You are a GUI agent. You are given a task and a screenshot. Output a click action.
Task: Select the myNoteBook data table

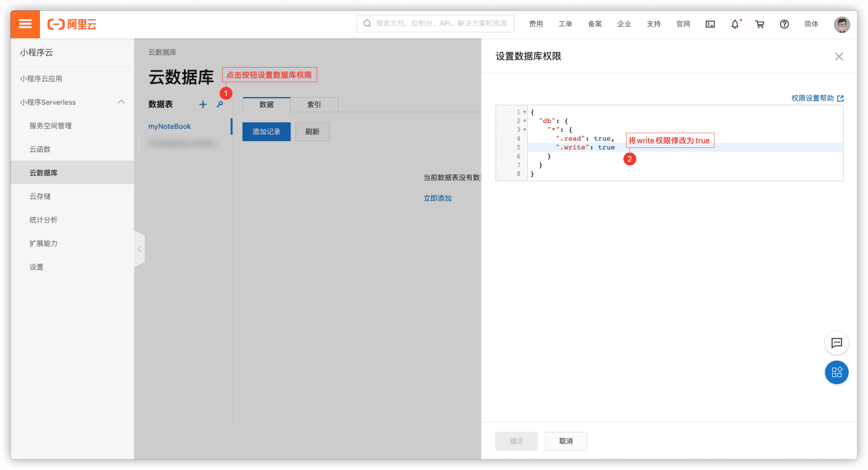point(170,127)
